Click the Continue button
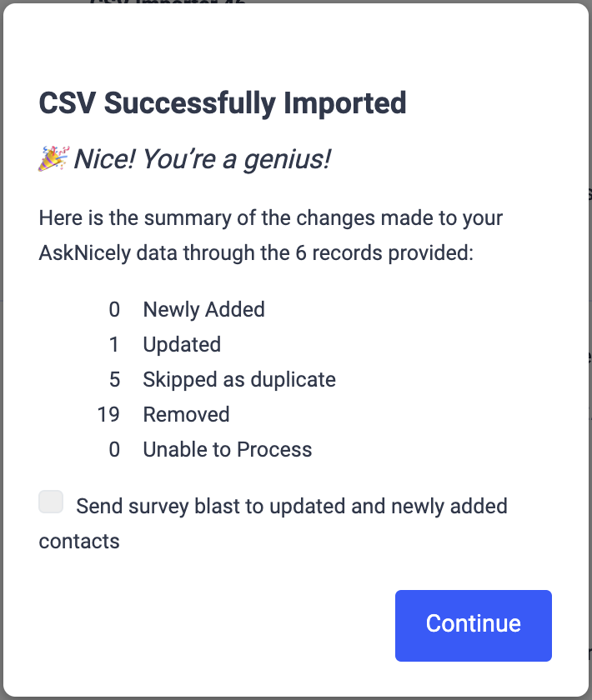 click(473, 625)
